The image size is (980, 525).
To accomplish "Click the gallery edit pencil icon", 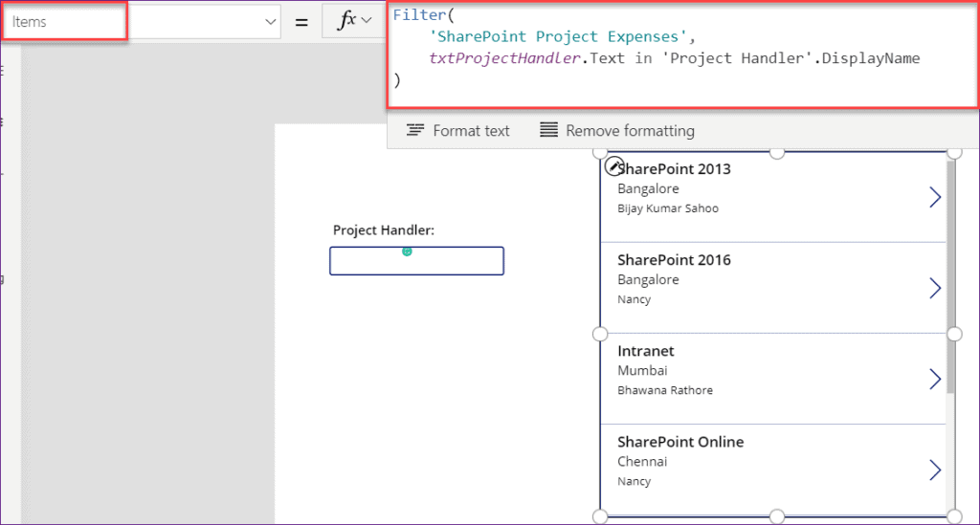I will (613, 166).
